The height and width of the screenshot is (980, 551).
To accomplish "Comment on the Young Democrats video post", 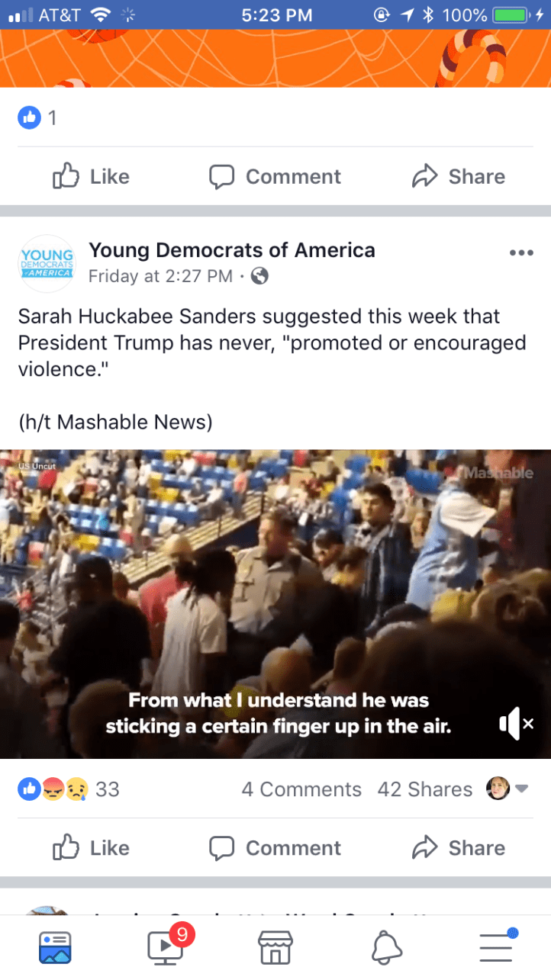I will pyautogui.click(x=275, y=848).
